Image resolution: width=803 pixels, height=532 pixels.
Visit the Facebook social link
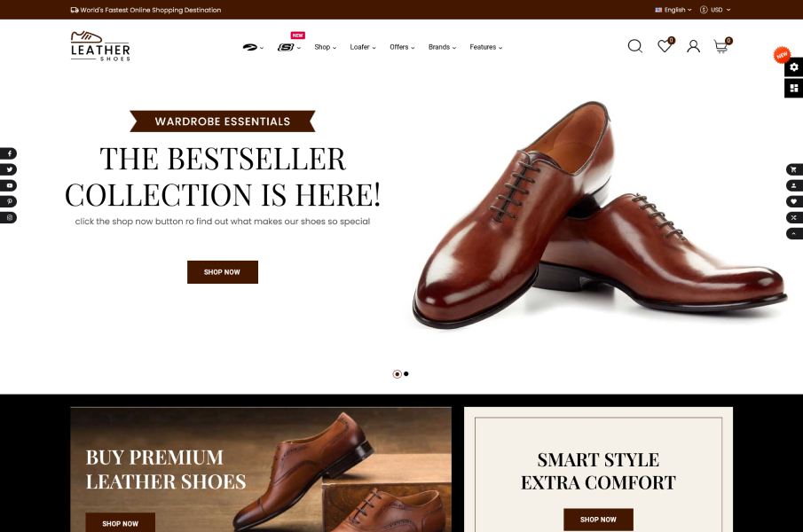[x=9, y=153]
